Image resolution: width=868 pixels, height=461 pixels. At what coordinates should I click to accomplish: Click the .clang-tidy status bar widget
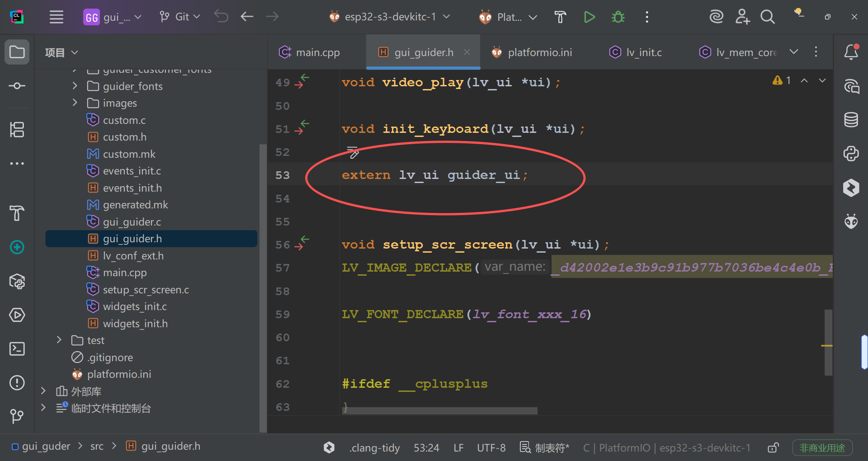(374, 448)
